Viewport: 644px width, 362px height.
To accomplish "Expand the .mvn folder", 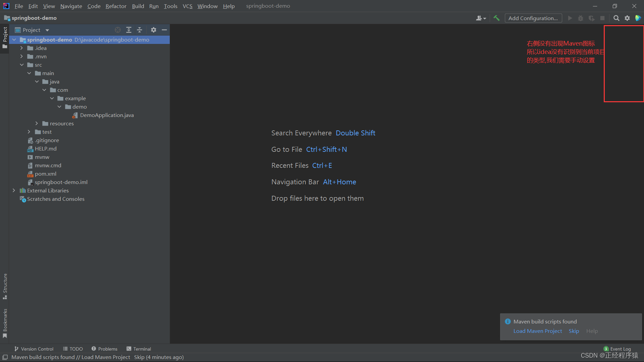I will click(21, 56).
